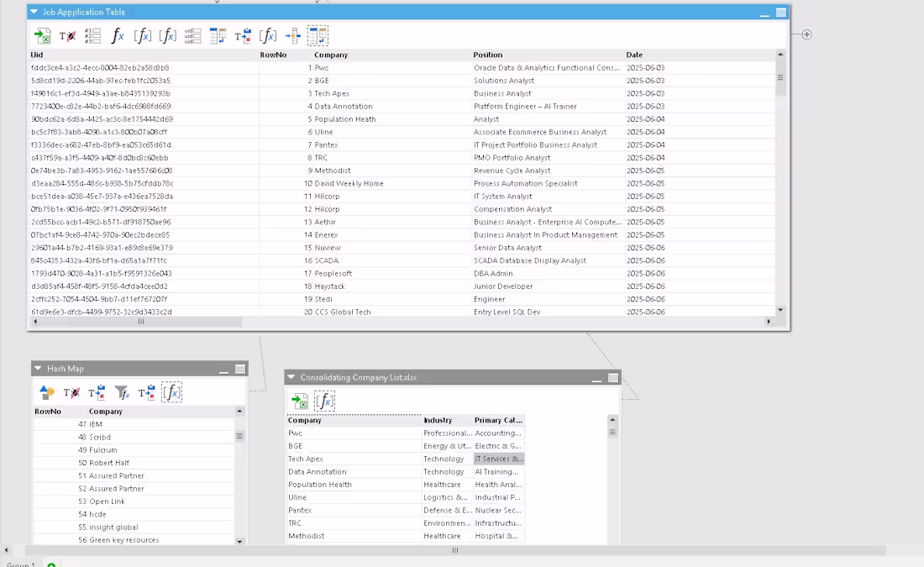The image size is (924, 567).
Task: Collapse the Job Application Table panel
Action: coord(34,12)
